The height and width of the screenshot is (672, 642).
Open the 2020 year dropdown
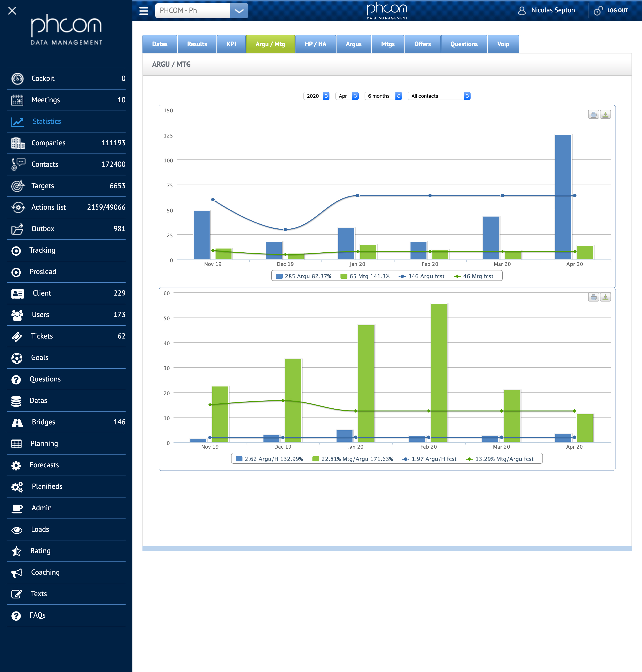tap(316, 96)
